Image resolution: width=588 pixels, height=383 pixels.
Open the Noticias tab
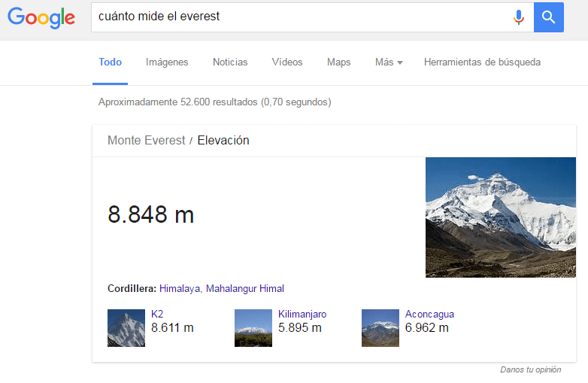pos(230,62)
